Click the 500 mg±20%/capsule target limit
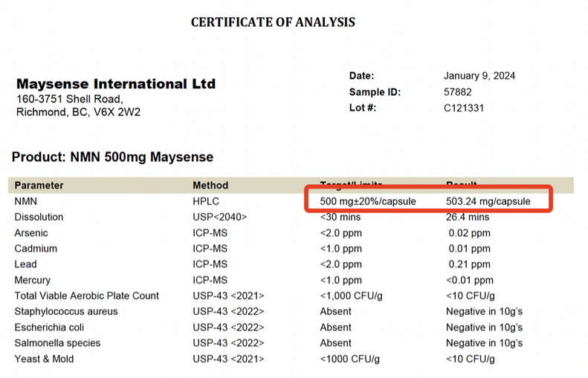This screenshot has width=588, height=378. click(x=368, y=201)
